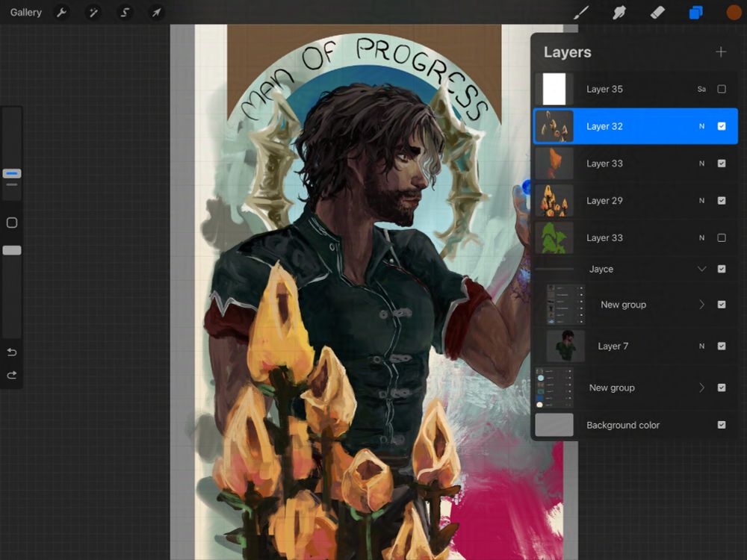
Task: Select the bottom New group label
Action: pyautogui.click(x=612, y=388)
